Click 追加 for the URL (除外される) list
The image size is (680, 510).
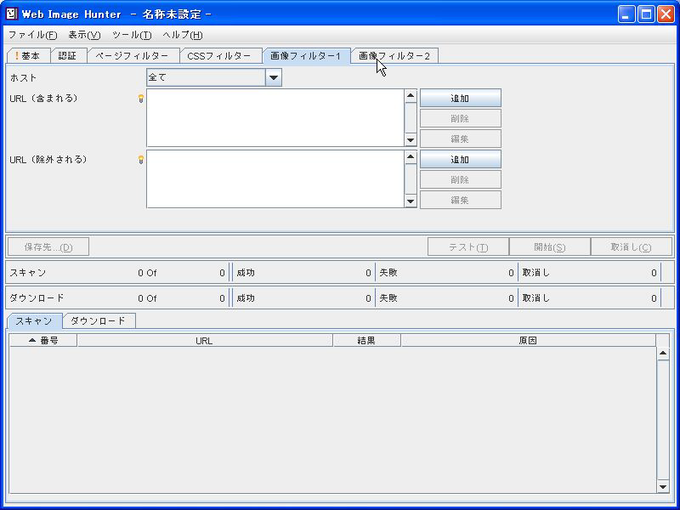[461, 159]
